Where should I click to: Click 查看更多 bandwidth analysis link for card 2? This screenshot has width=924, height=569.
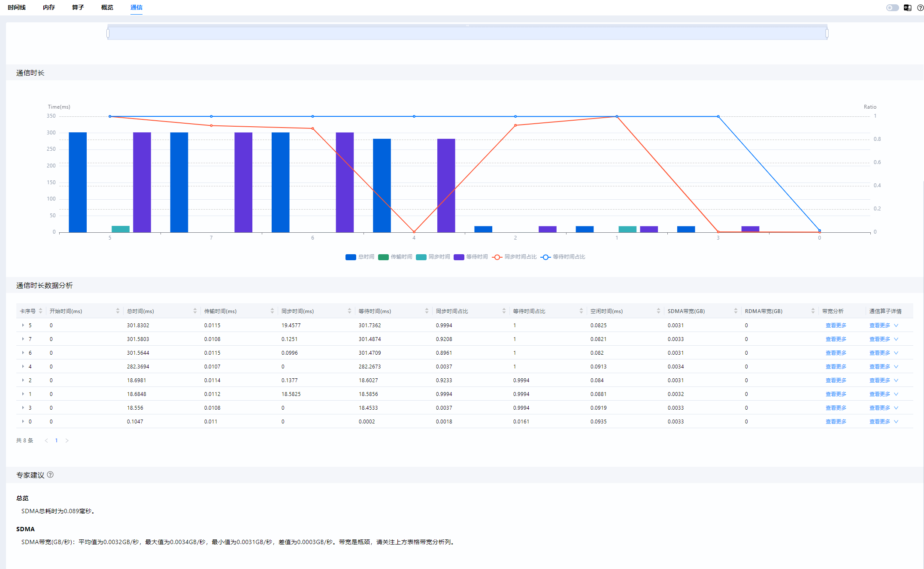click(x=836, y=380)
